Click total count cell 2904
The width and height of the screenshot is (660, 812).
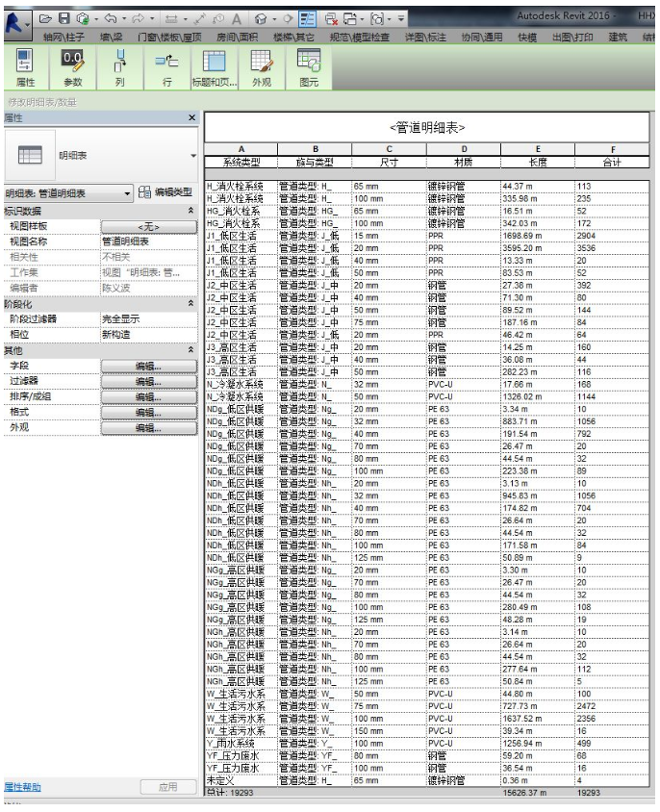point(611,236)
